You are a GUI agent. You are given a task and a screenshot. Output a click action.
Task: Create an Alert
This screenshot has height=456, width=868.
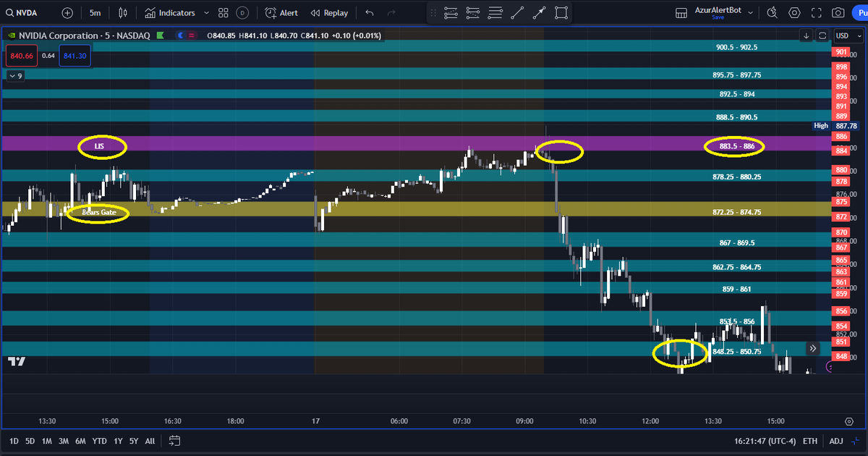pyautogui.click(x=281, y=12)
